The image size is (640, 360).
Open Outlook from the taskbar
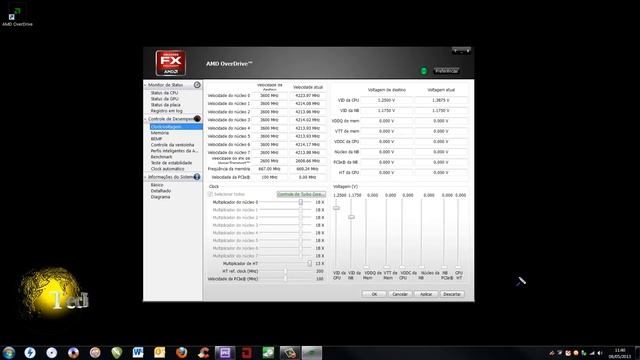pos(160,353)
